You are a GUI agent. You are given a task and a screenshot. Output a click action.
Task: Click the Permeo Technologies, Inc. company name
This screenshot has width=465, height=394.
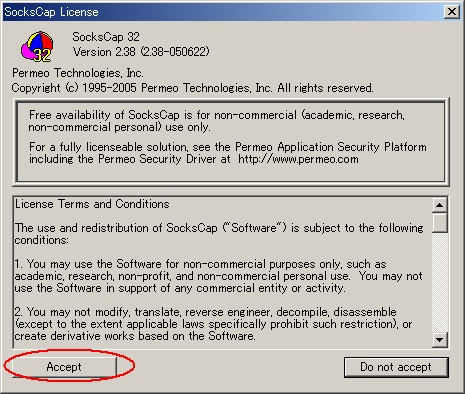[x=78, y=73]
